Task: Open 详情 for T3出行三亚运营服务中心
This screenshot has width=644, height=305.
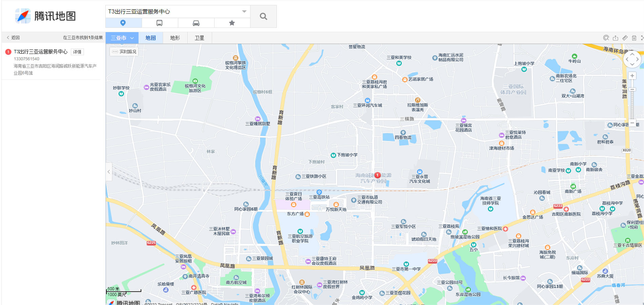Action: click(77, 52)
